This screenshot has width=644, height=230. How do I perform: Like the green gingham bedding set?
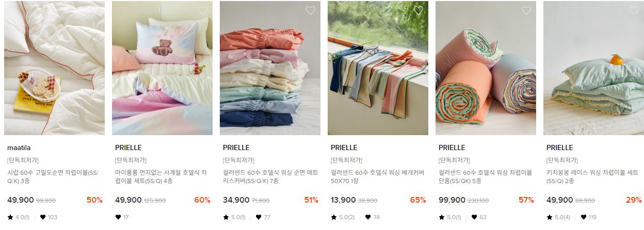point(634,10)
